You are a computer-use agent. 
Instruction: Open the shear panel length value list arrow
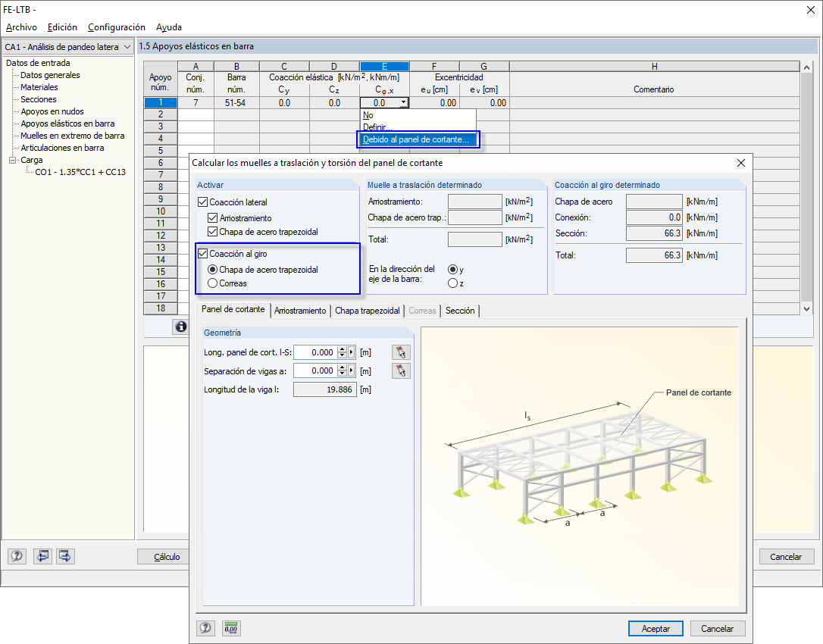tap(352, 352)
